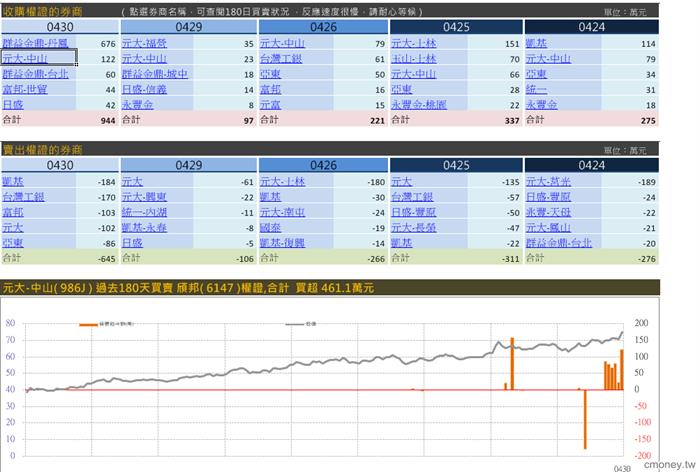This screenshot has height=472, width=700.
Task: Click 亞東 link valued 34 under 0424
Action: tap(536, 74)
